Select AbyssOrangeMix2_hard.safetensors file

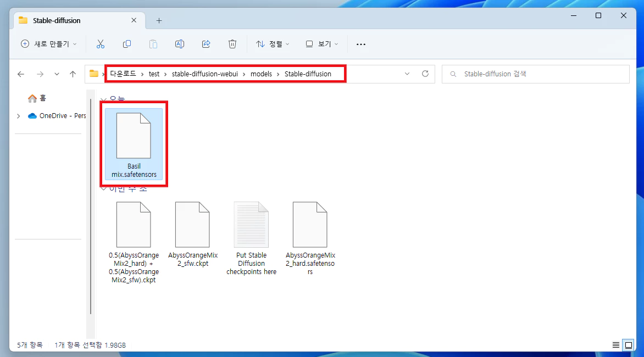pos(310,238)
